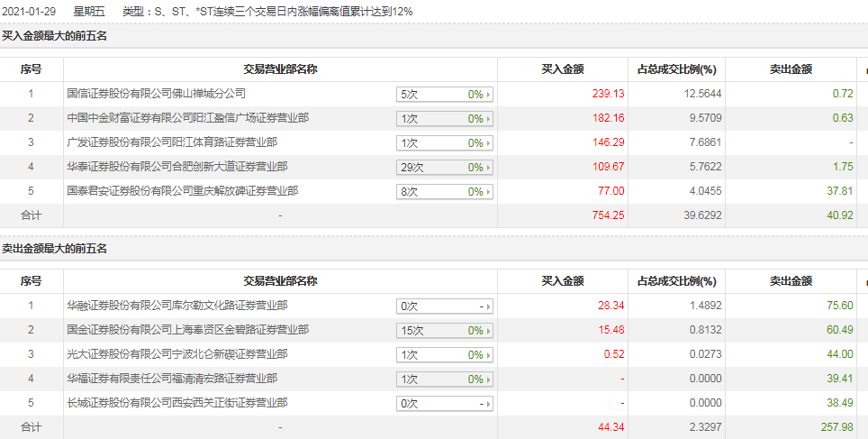Click 占总成交比例(%) header in buy table

coord(676,69)
